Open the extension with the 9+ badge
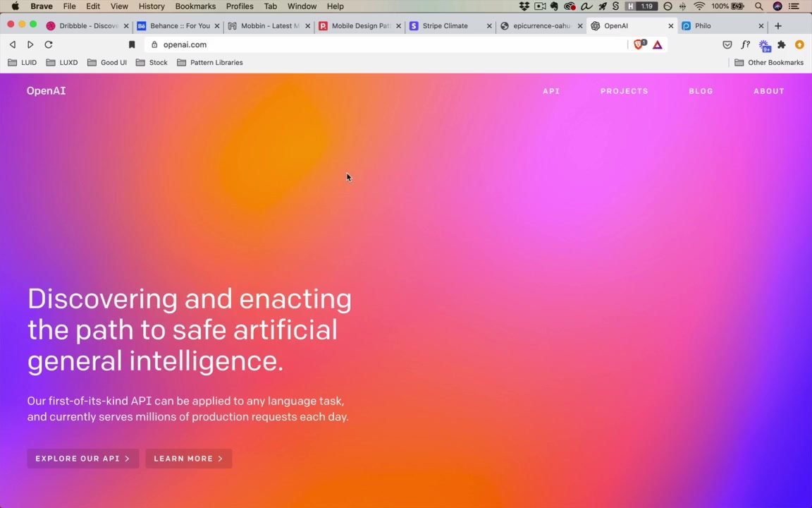812x508 pixels. 764,46
